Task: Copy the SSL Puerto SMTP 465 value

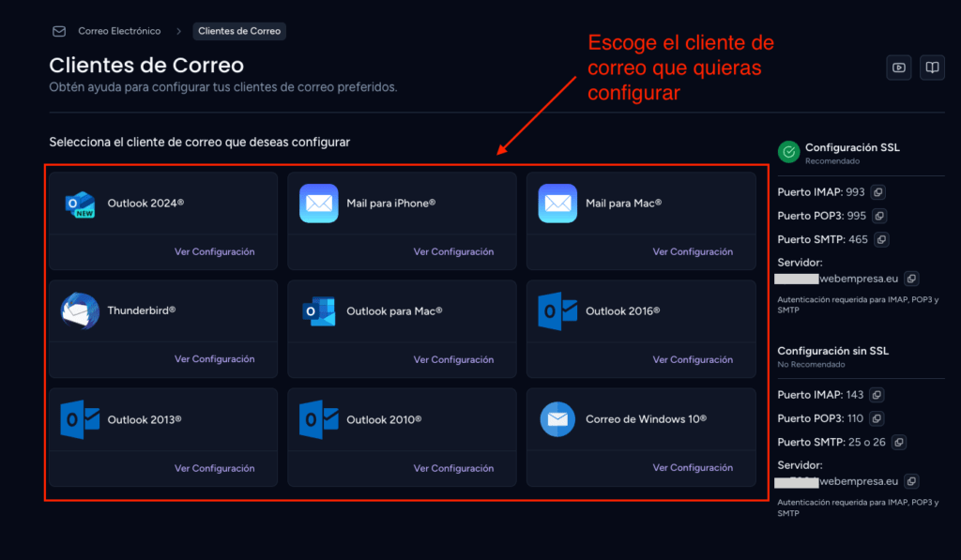Action: (x=881, y=239)
